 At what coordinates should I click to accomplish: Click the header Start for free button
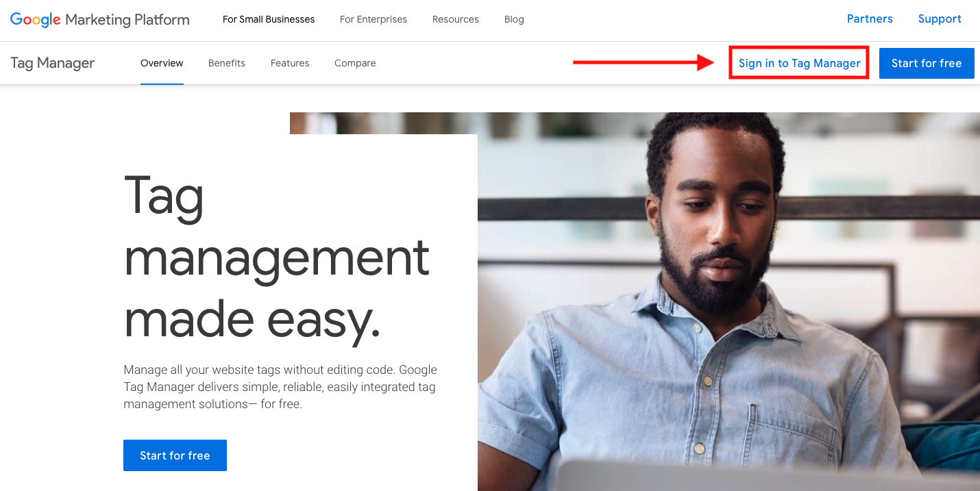tap(927, 63)
